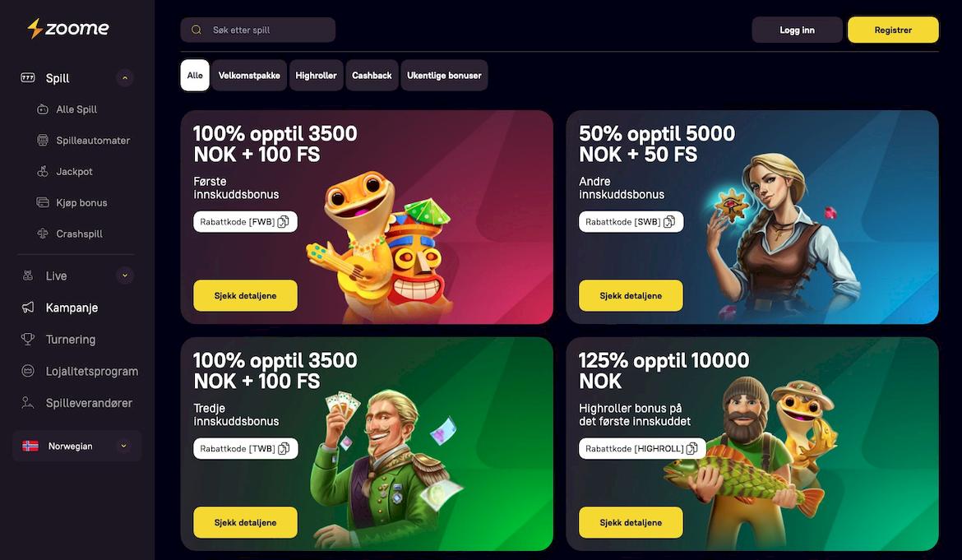Copy the SWB promo code
The width and height of the screenshot is (962, 560).
(x=669, y=222)
